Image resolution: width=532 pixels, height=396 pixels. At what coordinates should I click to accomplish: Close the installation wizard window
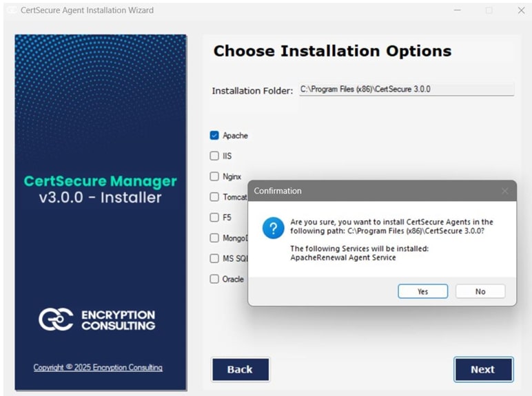click(x=521, y=10)
